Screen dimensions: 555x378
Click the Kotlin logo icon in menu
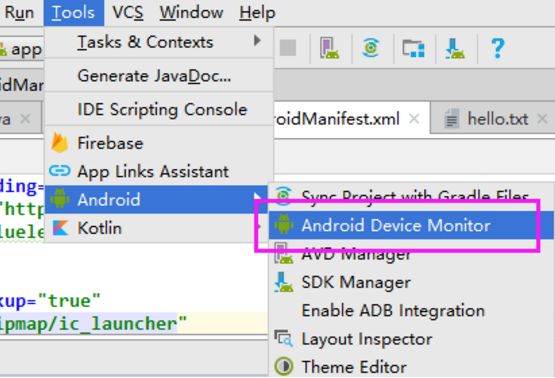pyautogui.click(x=60, y=228)
